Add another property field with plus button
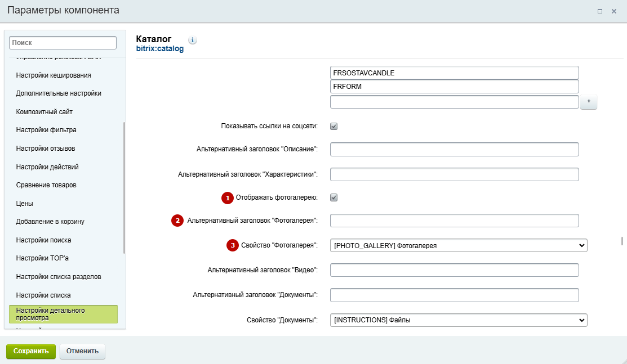 coord(589,101)
